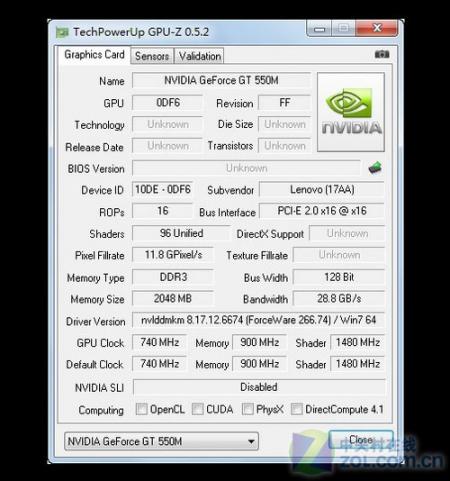Viewport: 450px width, 481px height.
Task: Select the Graphics Card tab
Action: pyautogui.click(x=94, y=55)
